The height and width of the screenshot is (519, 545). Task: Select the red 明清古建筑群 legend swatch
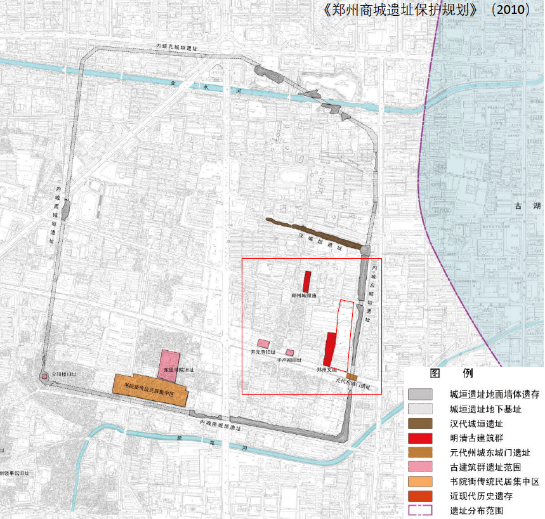421,438
